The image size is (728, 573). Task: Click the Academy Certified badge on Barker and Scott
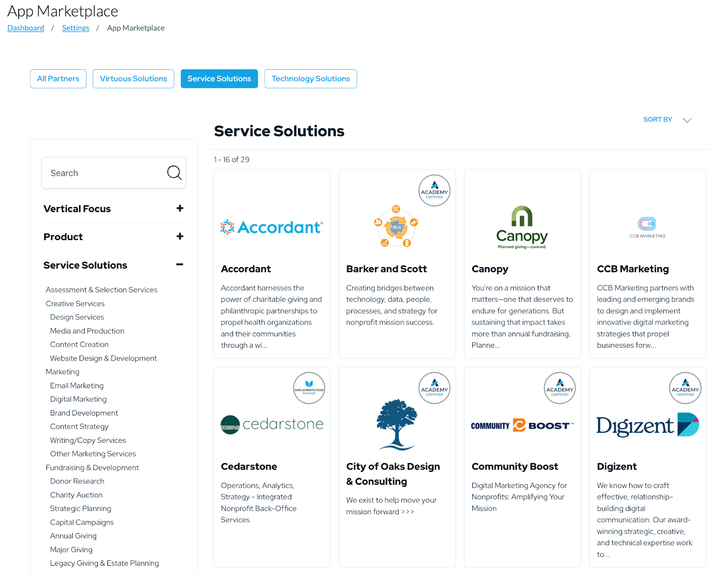coord(435,191)
